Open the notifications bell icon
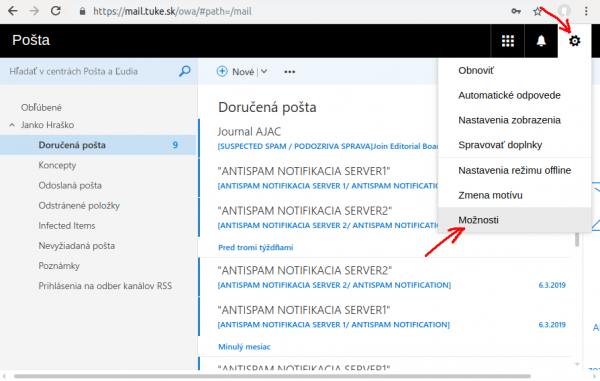Viewport: 600px width, 381px height. (541, 41)
